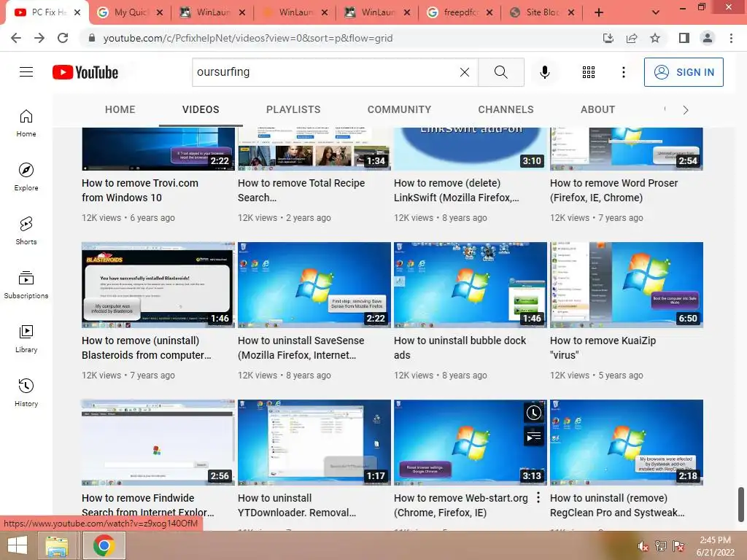
Task: Open the Windows Start button
Action: pyautogui.click(x=18, y=545)
